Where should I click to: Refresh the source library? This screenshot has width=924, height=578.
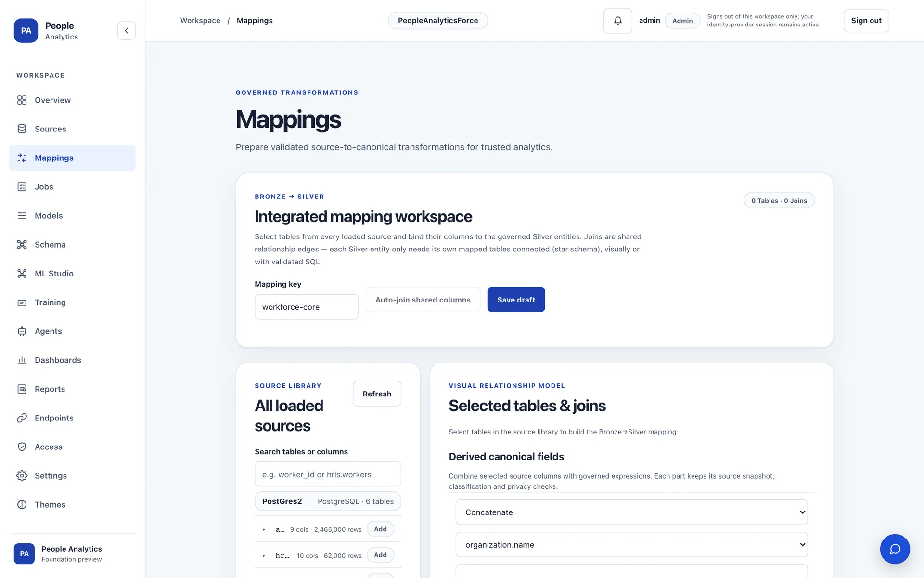point(377,394)
